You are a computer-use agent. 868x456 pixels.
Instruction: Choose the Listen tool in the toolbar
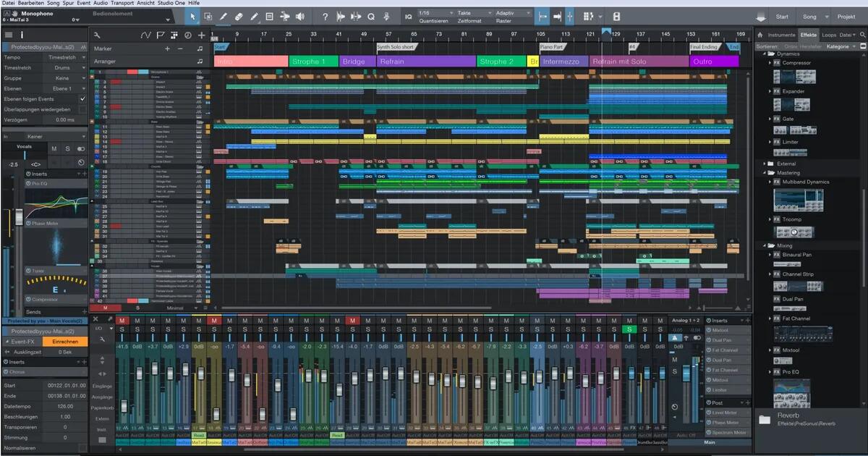(300, 17)
